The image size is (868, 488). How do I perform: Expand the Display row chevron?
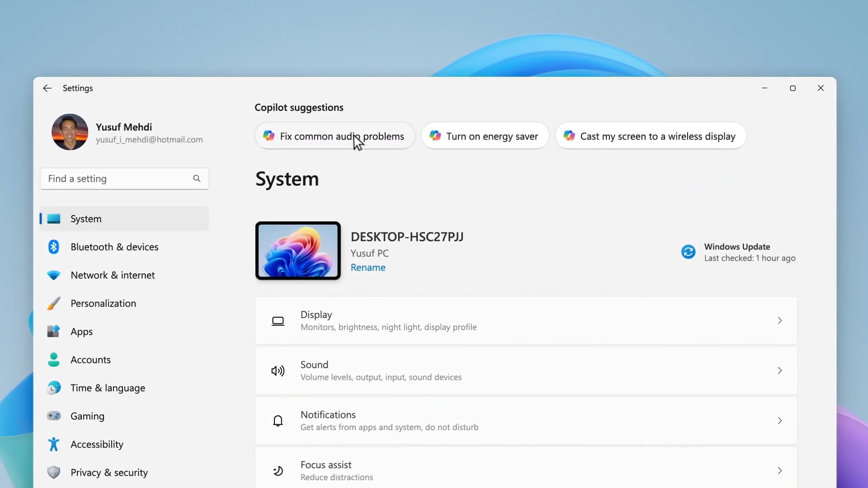[780, 320]
